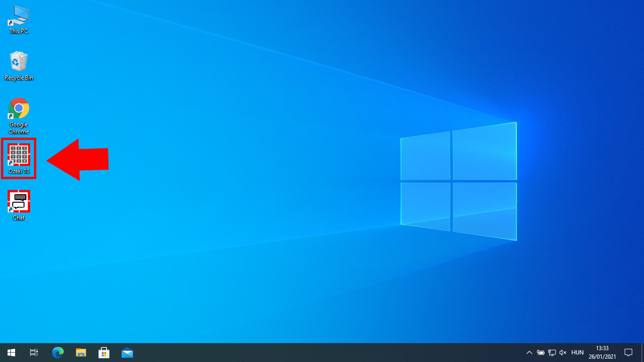Image resolution: width=644 pixels, height=362 pixels.
Task: Open the Action Center notifications panel
Action: tap(628, 353)
